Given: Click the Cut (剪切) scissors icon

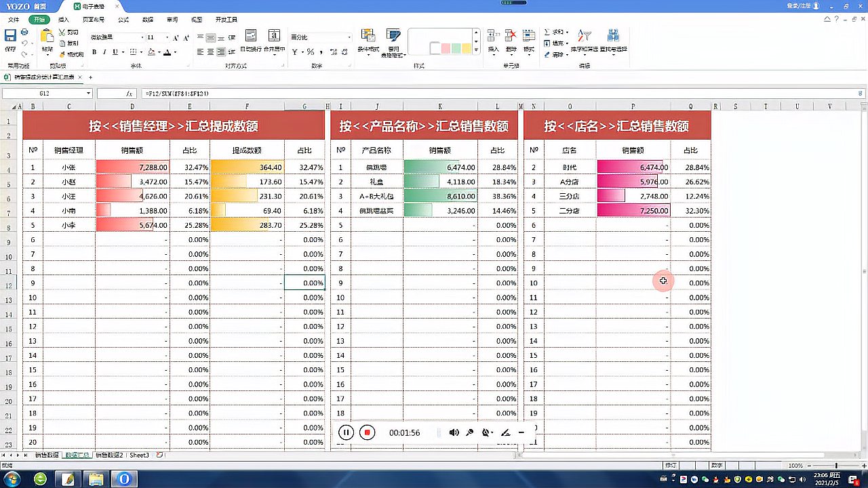Looking at the screenshot, I should (62, 32).
